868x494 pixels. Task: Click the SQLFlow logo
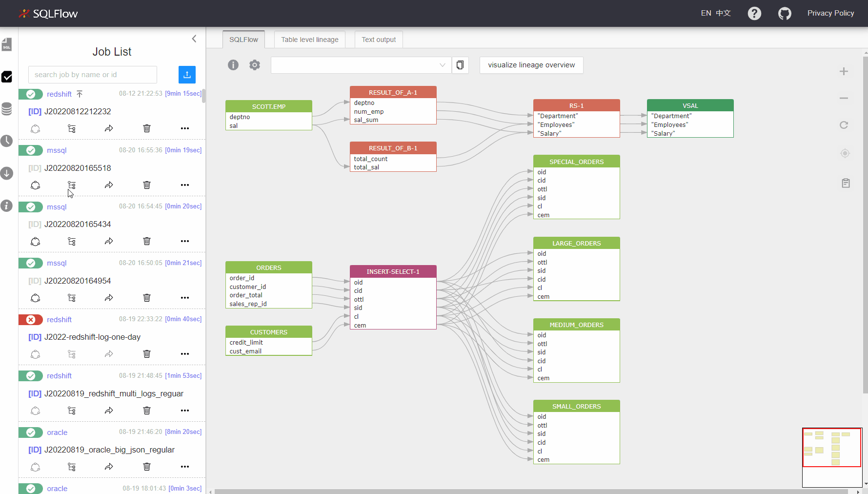point(48,13)
